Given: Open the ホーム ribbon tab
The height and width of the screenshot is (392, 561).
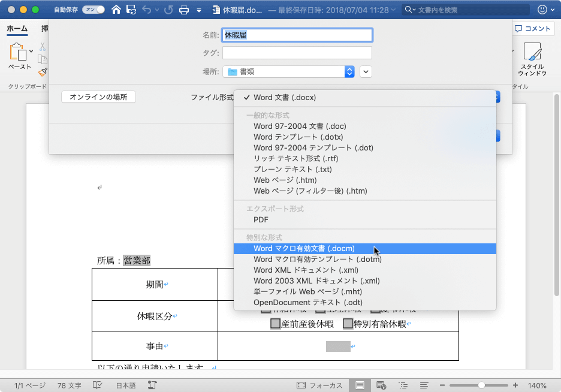Looking at the screenshot, I should pos(17,29).
